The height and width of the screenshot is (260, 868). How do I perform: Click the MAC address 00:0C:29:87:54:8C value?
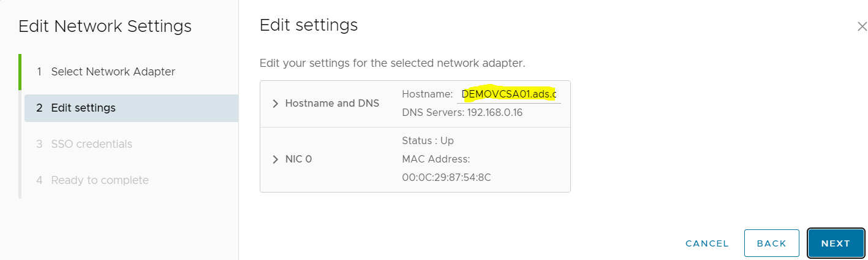(447, 178)
